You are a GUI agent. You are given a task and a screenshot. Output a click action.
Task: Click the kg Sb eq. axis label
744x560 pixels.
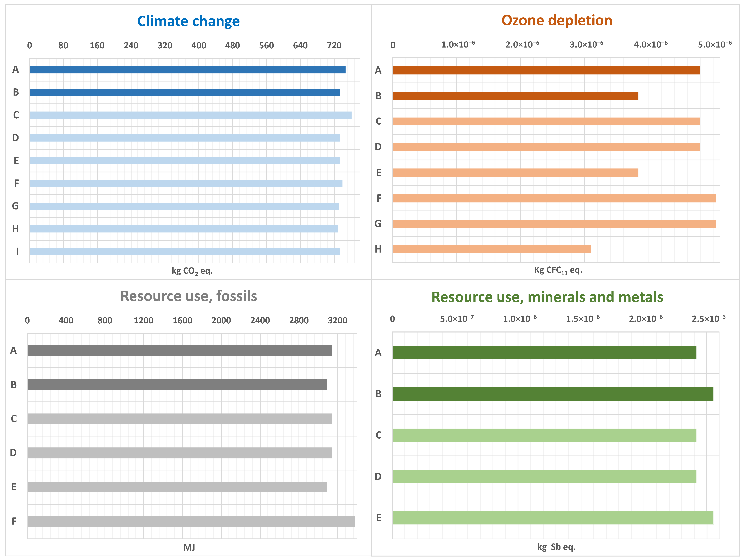coord(556,547)
